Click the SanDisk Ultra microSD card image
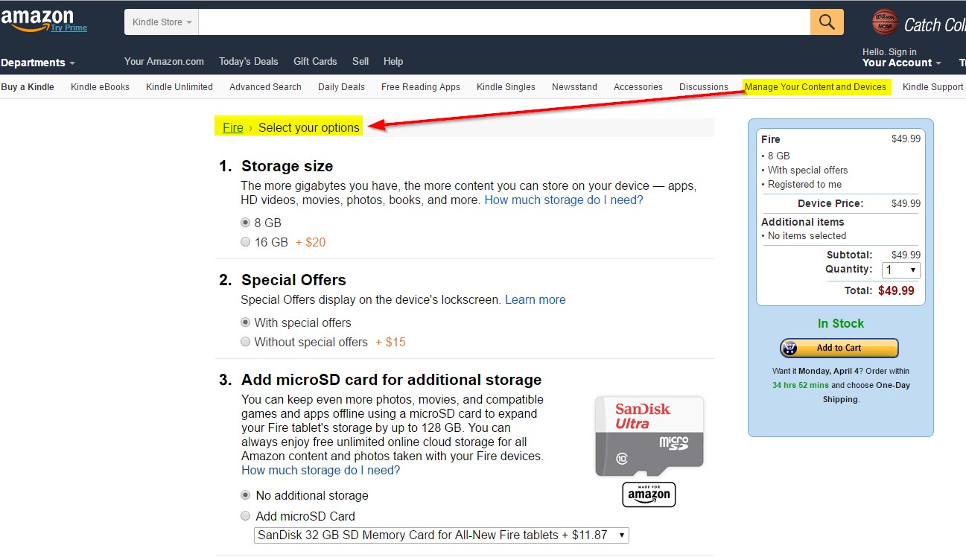The height and width of the screenshot is (560, 966). [649, 436]
